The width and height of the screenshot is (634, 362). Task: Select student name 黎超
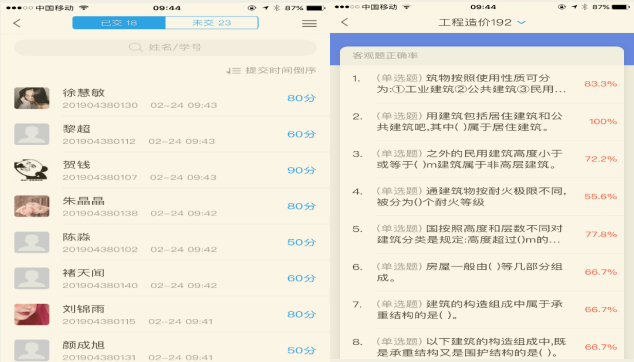pyautogui.click(x=76, y=129)
